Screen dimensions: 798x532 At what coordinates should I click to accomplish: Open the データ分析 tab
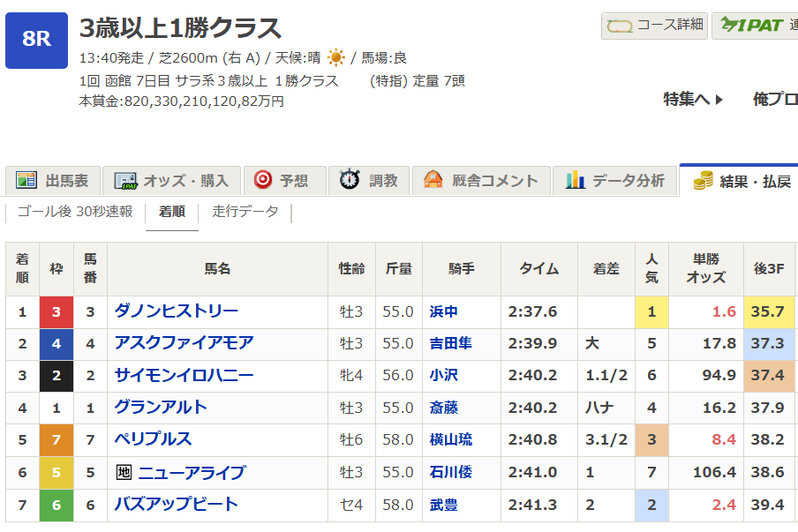coord(615,181)
